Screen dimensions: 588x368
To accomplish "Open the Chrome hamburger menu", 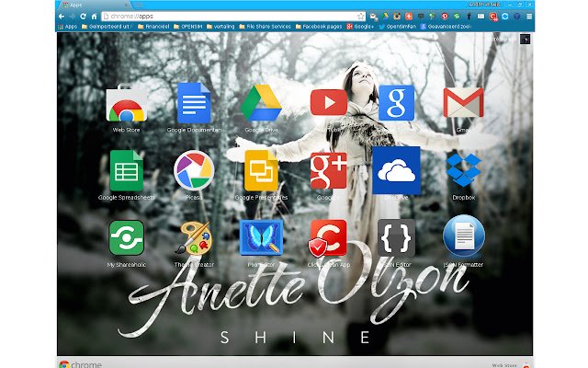I will [529, 17].
